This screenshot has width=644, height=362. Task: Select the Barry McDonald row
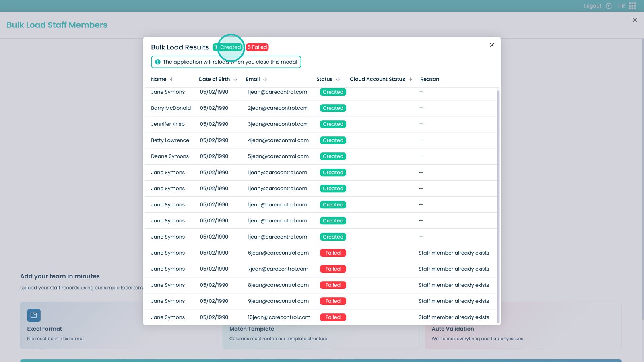[171, 108]
